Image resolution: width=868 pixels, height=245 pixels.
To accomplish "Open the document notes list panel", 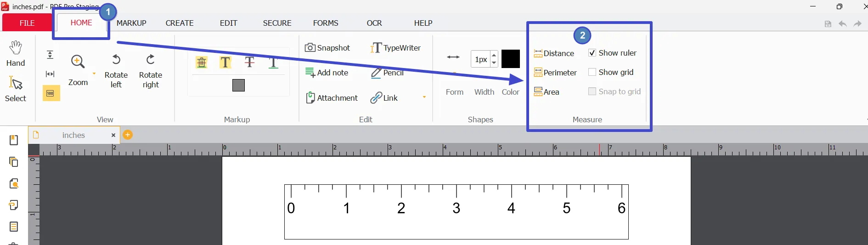I will click(14, 227).
